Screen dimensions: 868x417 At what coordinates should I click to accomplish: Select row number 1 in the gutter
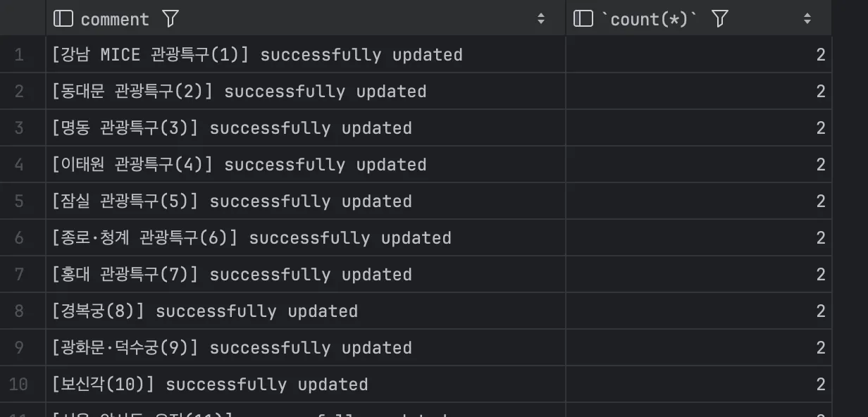pyautogui.click(x=19, y=55)
